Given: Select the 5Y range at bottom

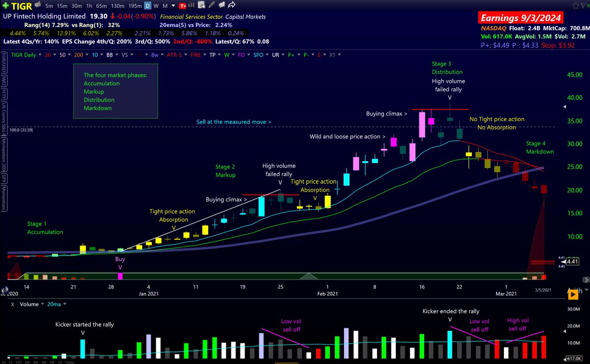Looking at the screenshot, I should click(3, 363).
